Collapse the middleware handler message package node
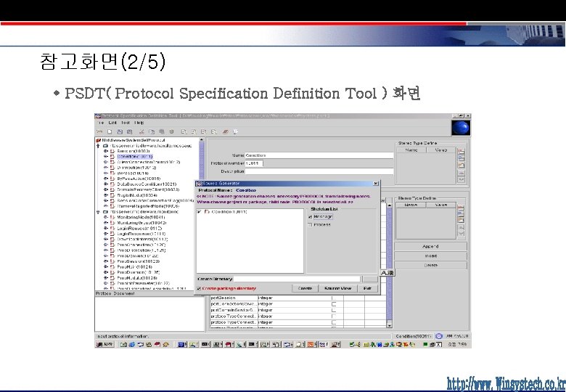Image resolution: width=566 pixels, height=392 pixels. (x=98, y=146)
